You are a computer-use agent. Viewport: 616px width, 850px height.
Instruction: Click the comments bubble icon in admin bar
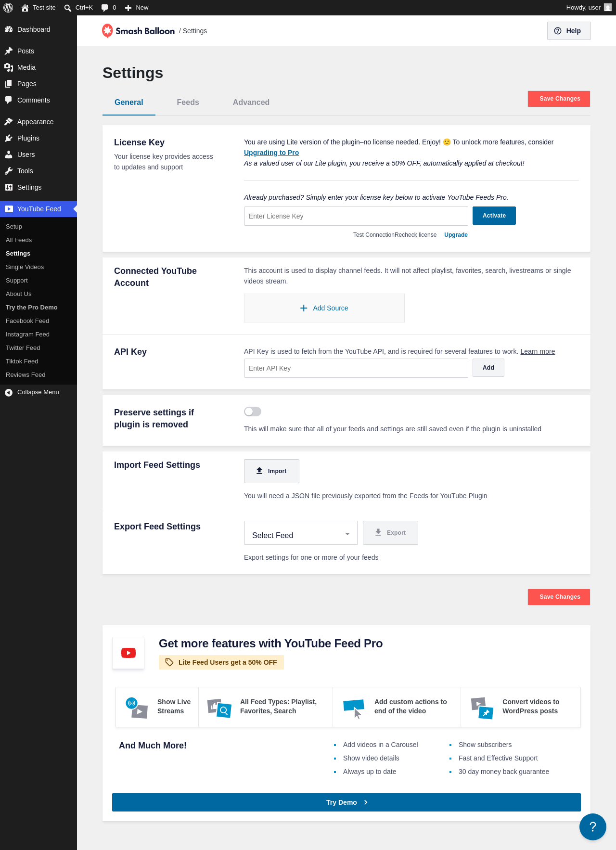tap(105, 8)
